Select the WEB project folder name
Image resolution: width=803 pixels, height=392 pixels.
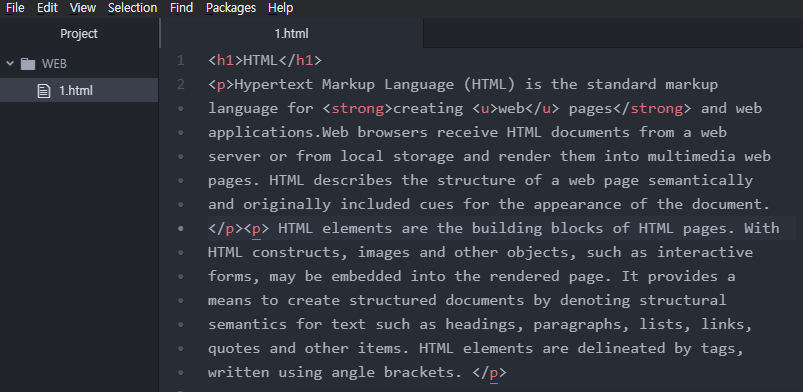[x=54, y=64]
